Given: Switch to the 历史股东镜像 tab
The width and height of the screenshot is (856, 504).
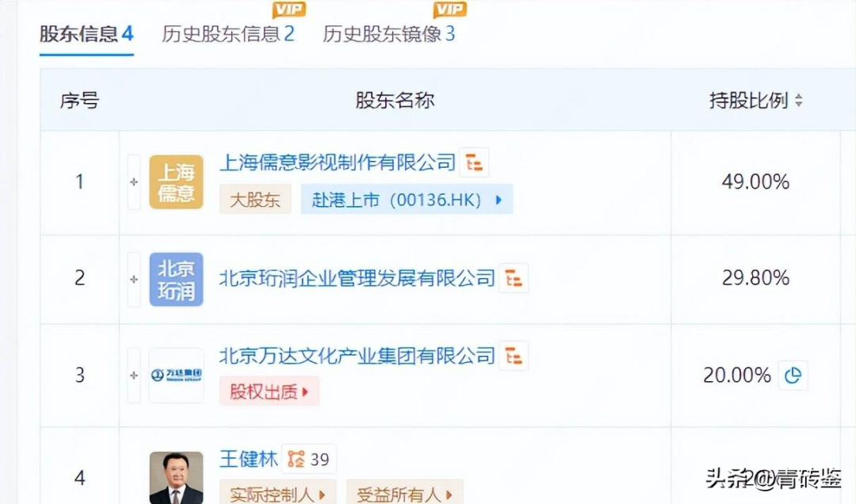Looking at the screenshot, I should point(388,34).
